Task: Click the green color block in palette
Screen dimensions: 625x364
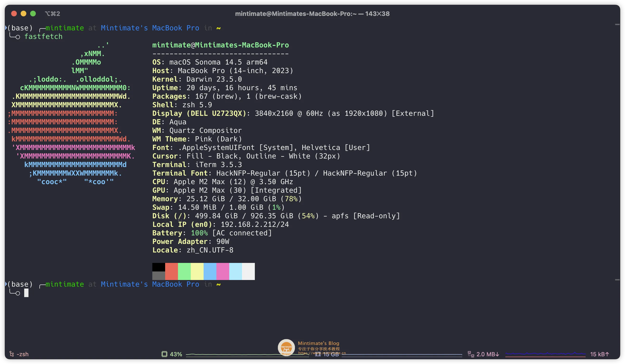Action: [184, 271]
